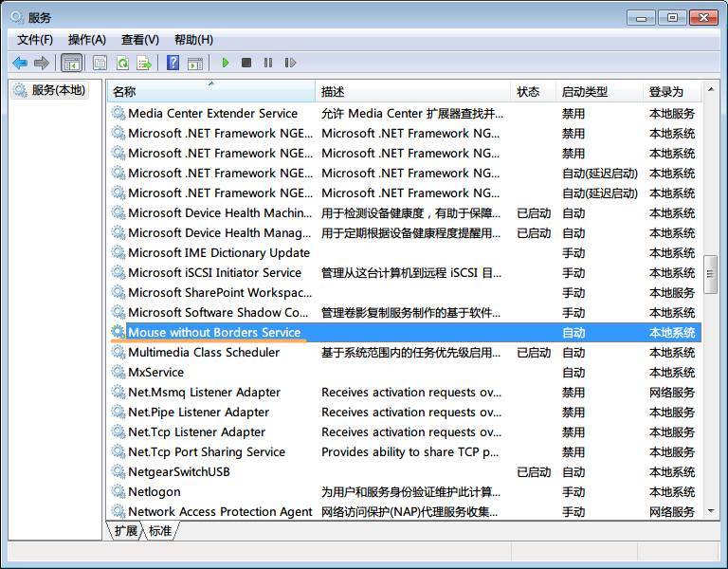
Task: Switch to the 扩展 tab
Action: pos(126,530)
